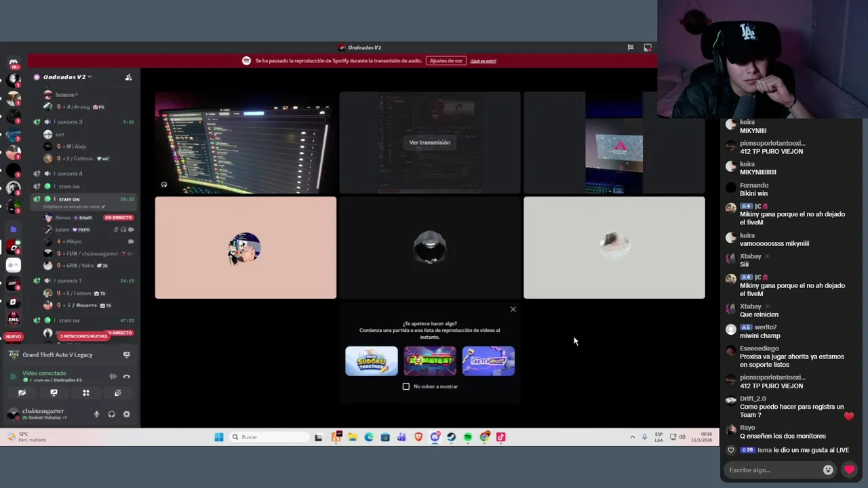The image size is (868, 488).
Task: Open TikTok app from the taskbar
Action: [x=500, y=437]
